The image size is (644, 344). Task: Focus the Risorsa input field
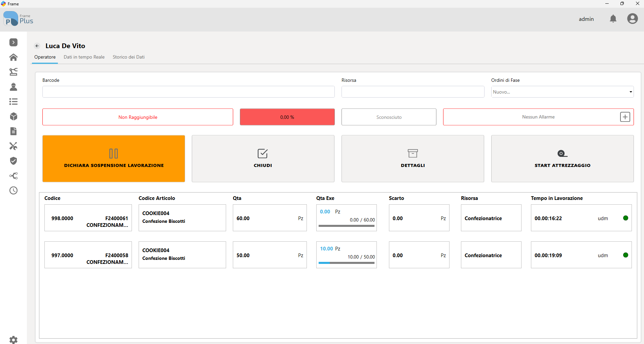pyautogui.click(x=413, y=92)
